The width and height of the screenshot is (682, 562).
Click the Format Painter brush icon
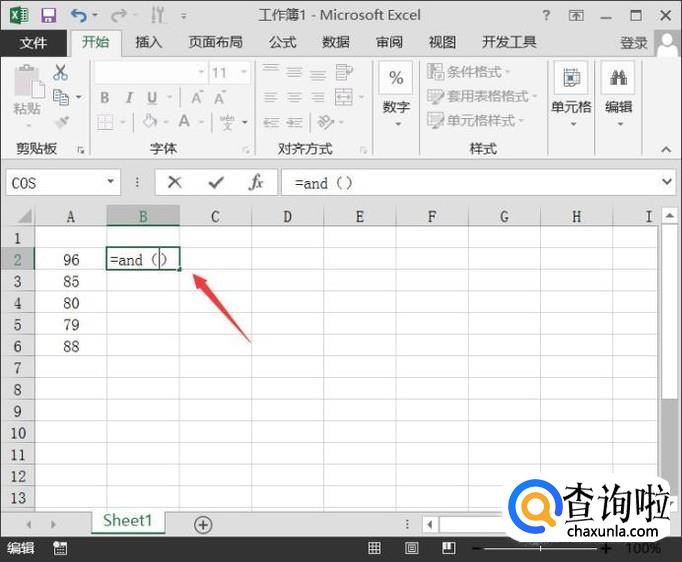(62, 121)
